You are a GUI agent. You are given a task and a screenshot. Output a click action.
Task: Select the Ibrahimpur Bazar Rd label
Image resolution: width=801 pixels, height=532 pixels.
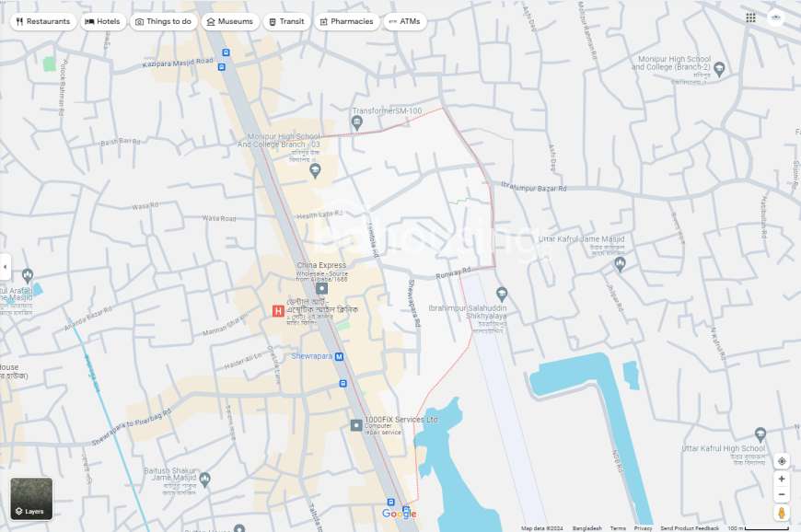pyautogui.click(x=533, y=187)
